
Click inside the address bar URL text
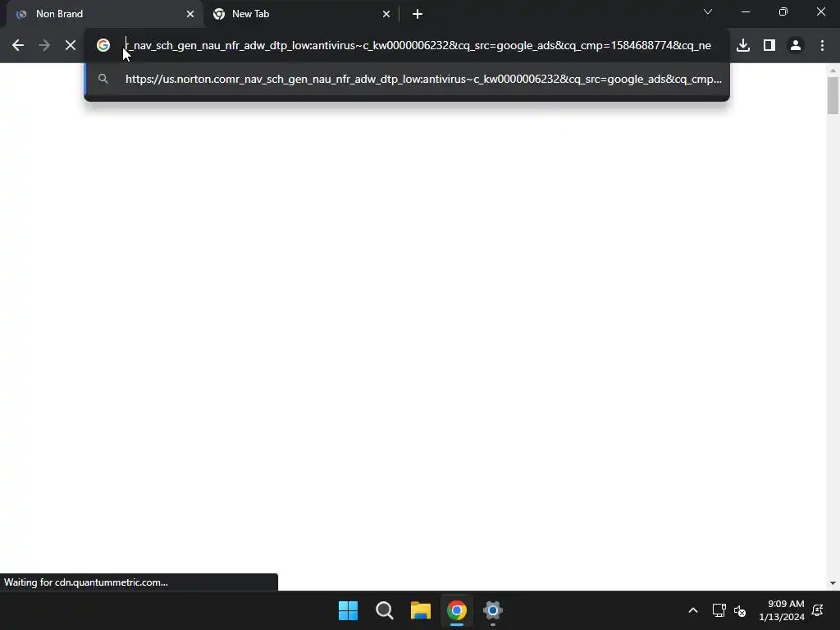pos(418,46)
